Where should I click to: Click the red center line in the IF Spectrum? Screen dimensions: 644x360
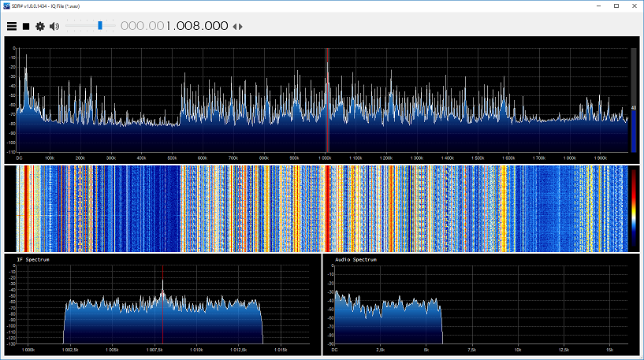point(162,305)
